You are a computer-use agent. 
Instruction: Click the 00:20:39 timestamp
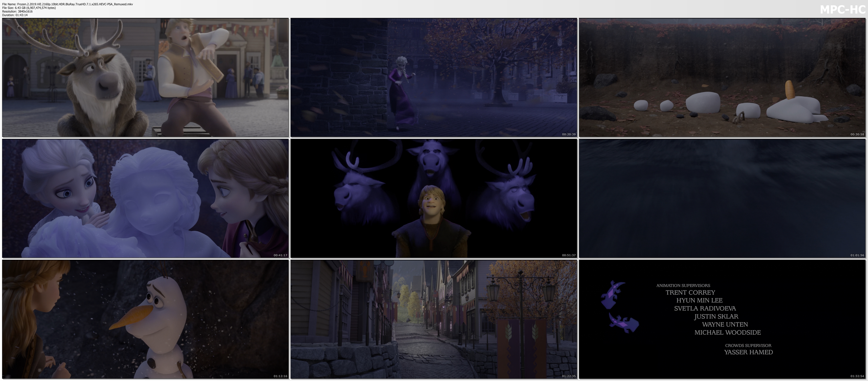click(x=569, y=134)
